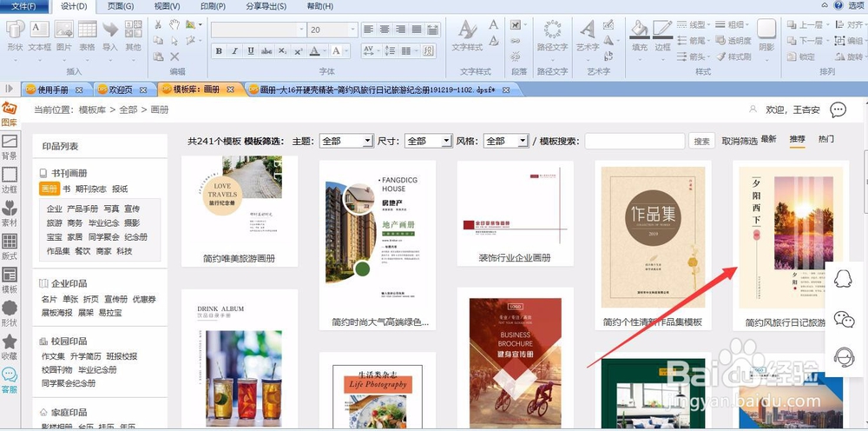Apply subscript formatting

283,51
